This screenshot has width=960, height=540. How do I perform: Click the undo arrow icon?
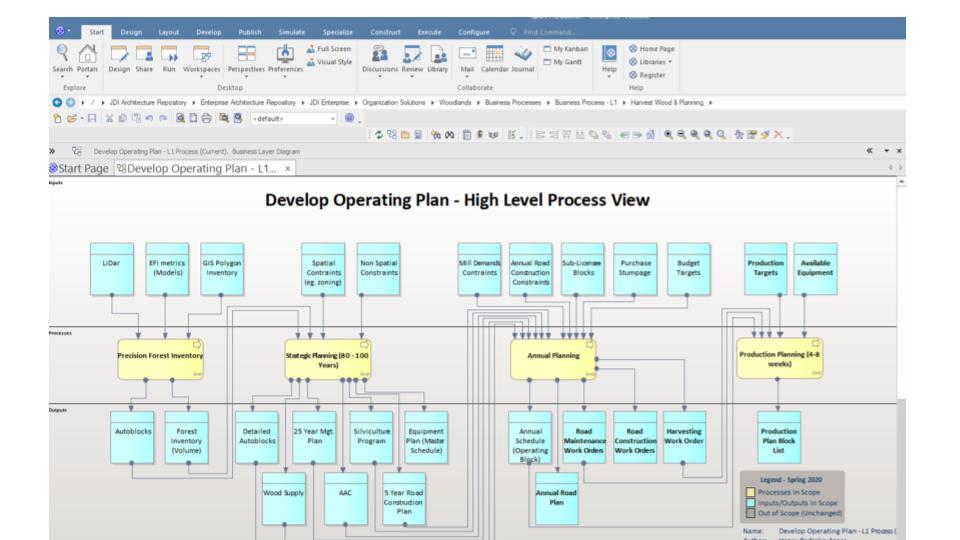point(149,118)
